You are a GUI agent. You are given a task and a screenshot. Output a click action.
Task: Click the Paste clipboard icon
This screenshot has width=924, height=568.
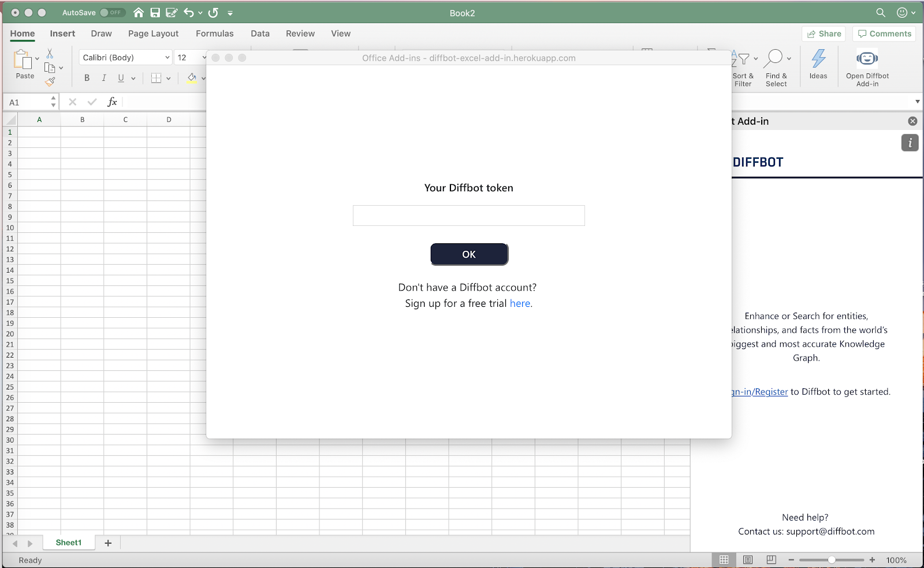pyautogui.click(x=23, y=59)
